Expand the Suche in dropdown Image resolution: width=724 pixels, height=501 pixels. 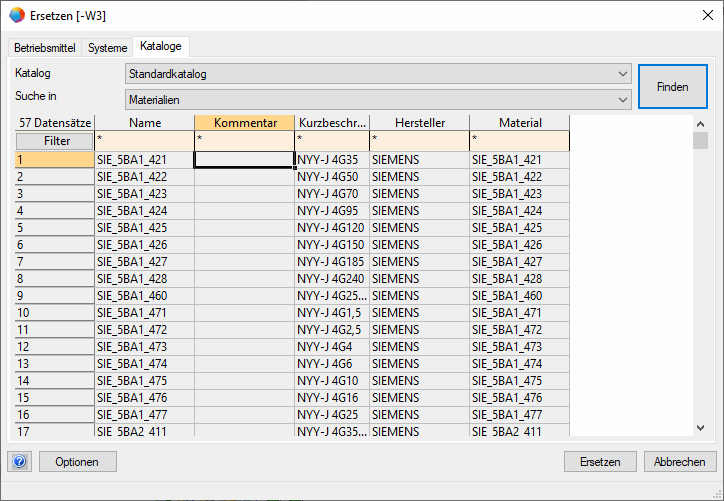(378, 99)
